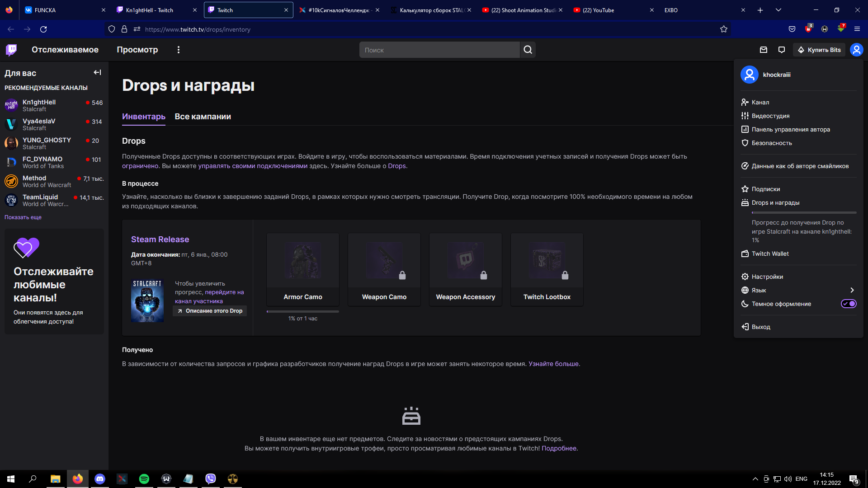Open the Kn1ghtHell recommended channel
Screen dimensions: 868x488
pos(54,105)
